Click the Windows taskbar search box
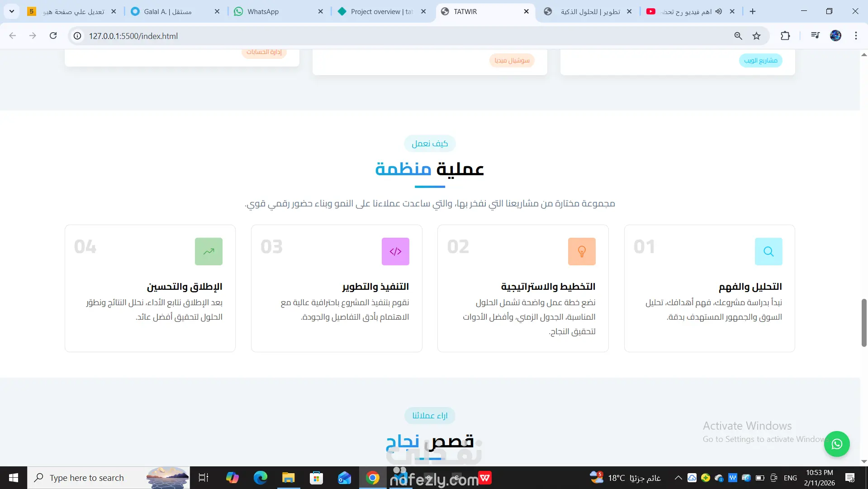The height and width of the screenshot is (489, 868). tap(109, 478)
